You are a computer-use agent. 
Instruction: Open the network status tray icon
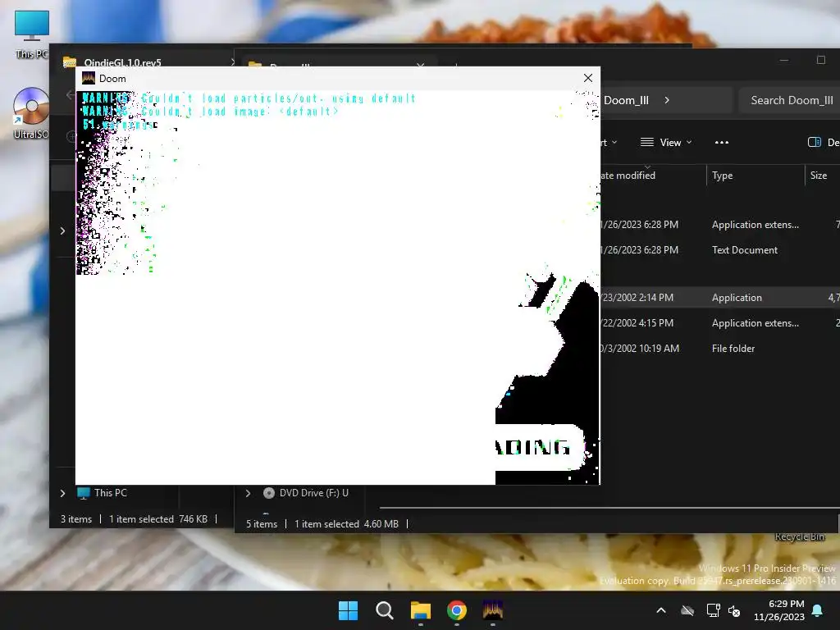[x=713, y=610]
